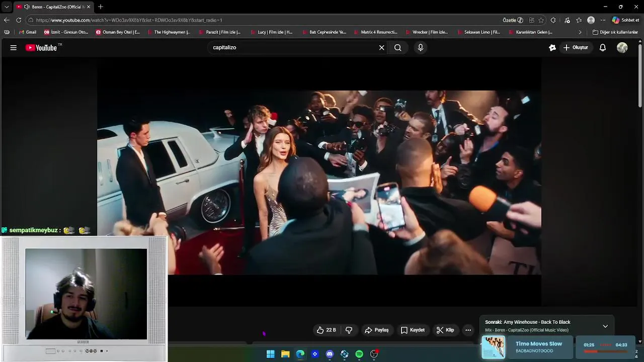644x362 pixels.
Task: Create a clip with Klip
Action: click(445, 330)
